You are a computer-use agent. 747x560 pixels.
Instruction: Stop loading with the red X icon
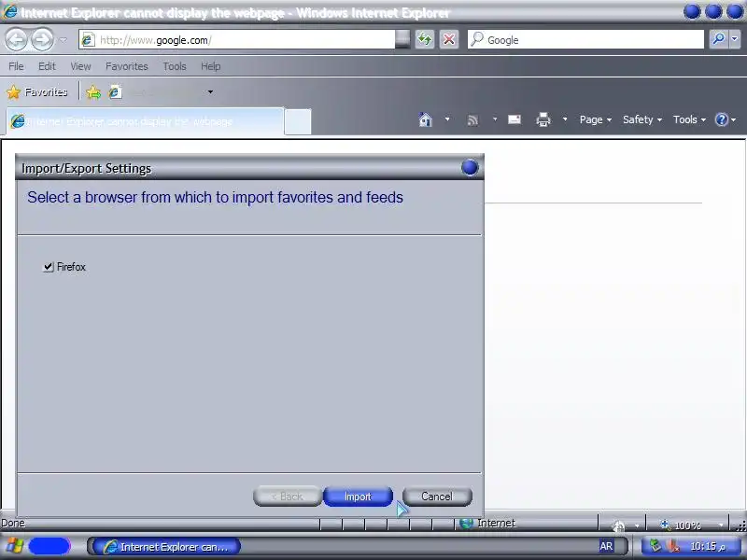coord(449,39)
